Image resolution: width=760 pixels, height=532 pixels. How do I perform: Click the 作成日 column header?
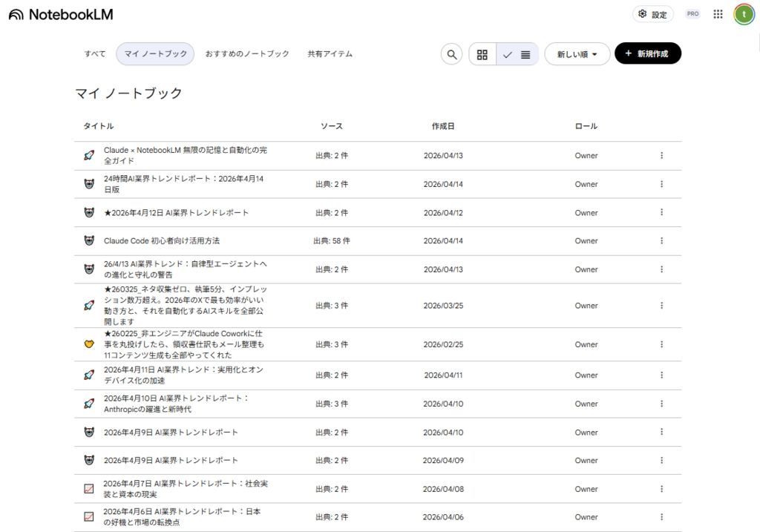[443, 126]
